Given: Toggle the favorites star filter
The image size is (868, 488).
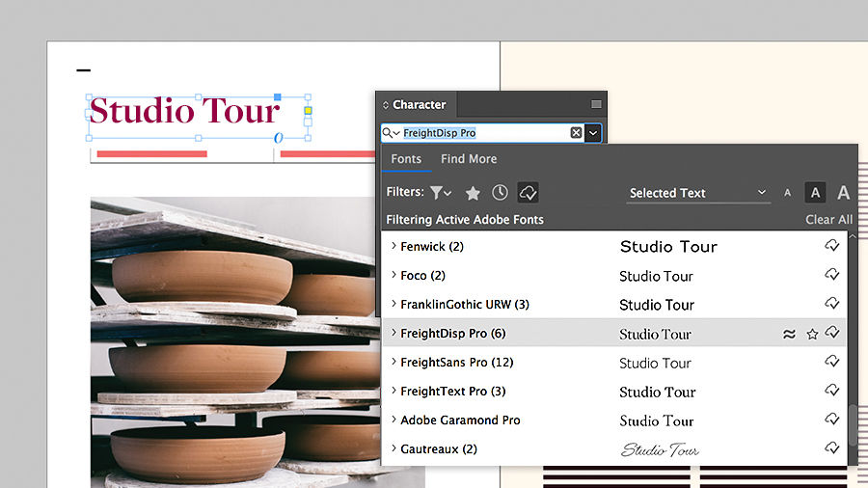Looking at the screenshot, I should coord(473,193).
